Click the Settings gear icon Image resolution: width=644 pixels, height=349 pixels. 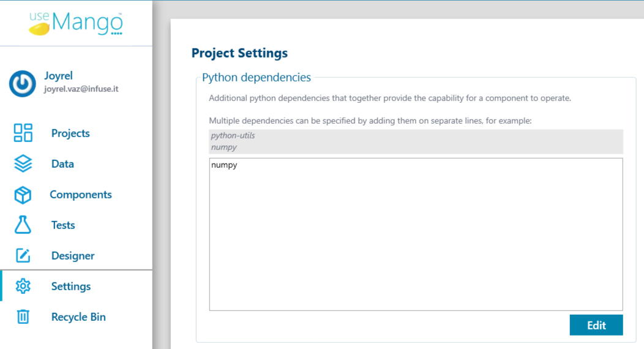[23, 286]
